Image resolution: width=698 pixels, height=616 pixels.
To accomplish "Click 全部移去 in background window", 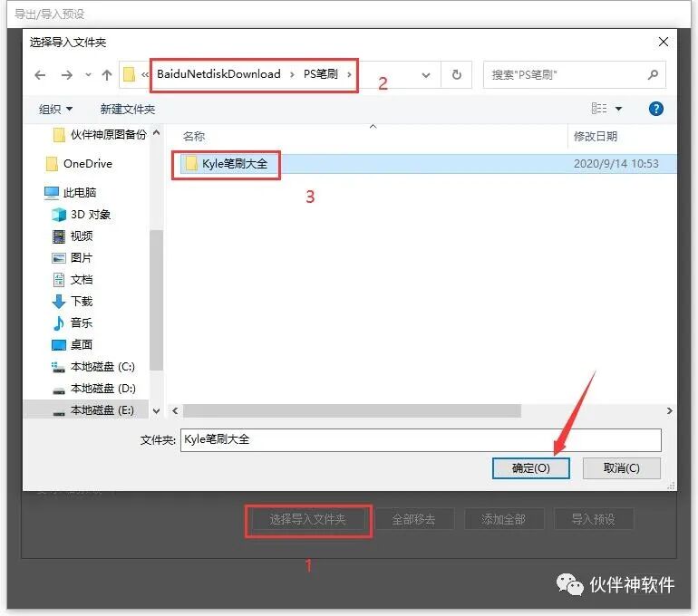I will (413, 519).
